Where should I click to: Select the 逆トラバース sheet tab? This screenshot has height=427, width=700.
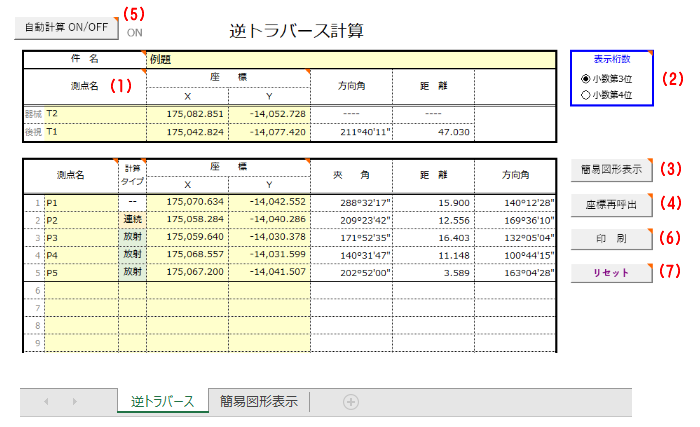click(163, 402)
